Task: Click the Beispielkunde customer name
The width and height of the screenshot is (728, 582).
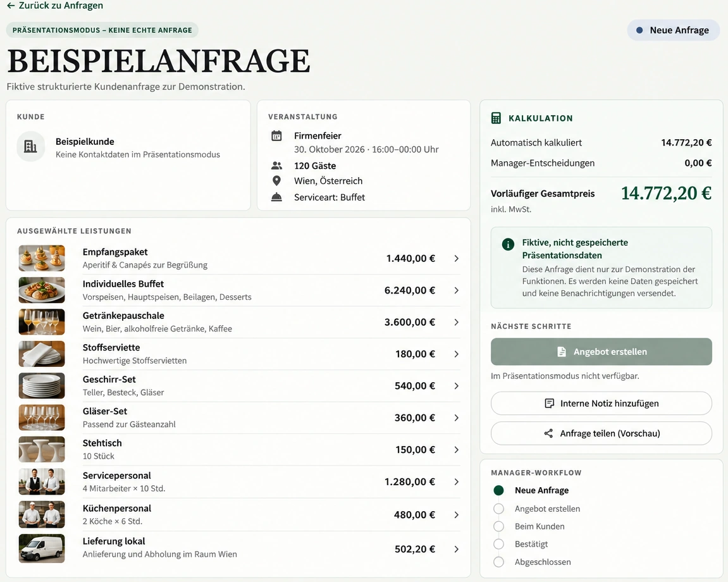Action: pyautogui.click(x=85, y=142)
